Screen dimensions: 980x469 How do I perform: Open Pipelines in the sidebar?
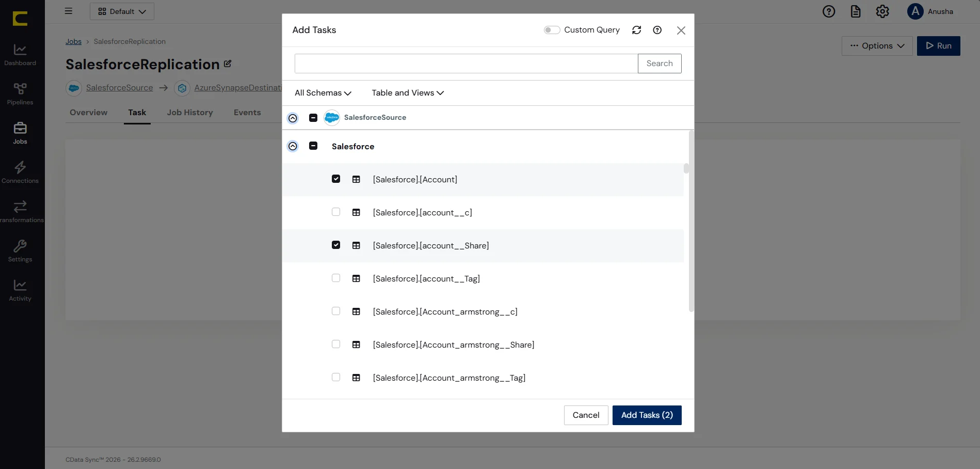(20, 94)
